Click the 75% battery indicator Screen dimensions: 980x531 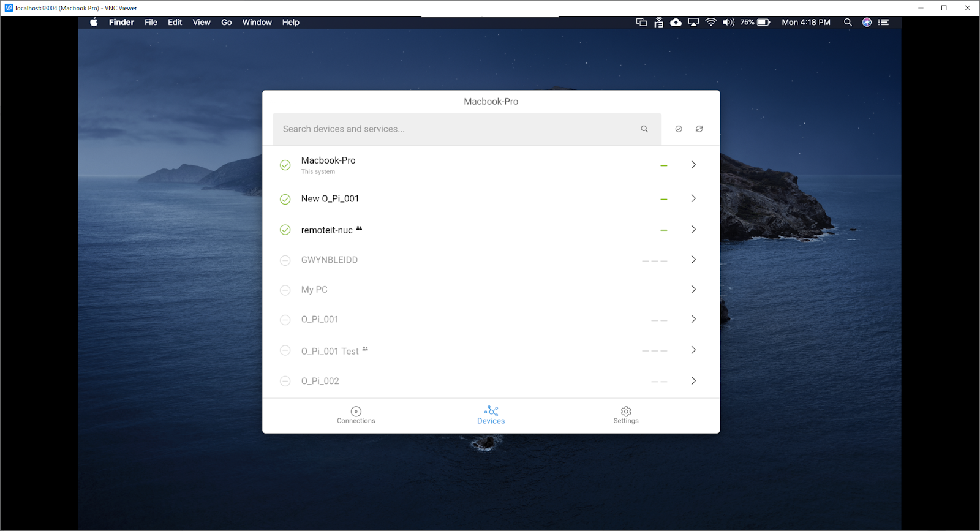click(x=755, y=23)
